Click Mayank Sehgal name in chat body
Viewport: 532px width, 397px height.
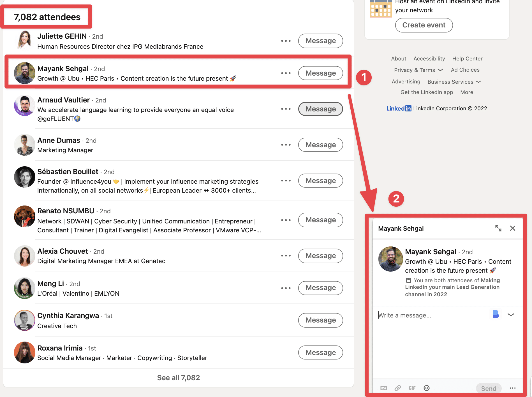(431, 252)
